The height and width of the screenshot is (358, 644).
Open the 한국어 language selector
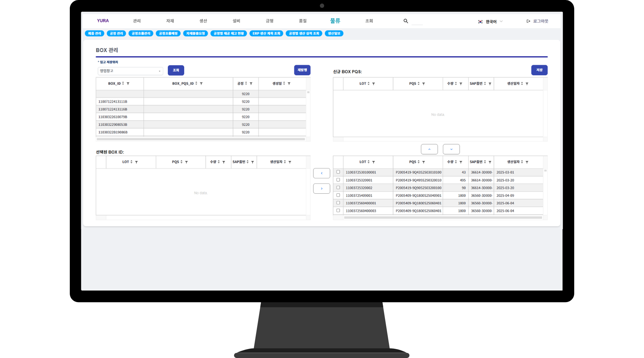tap(491, 21)
